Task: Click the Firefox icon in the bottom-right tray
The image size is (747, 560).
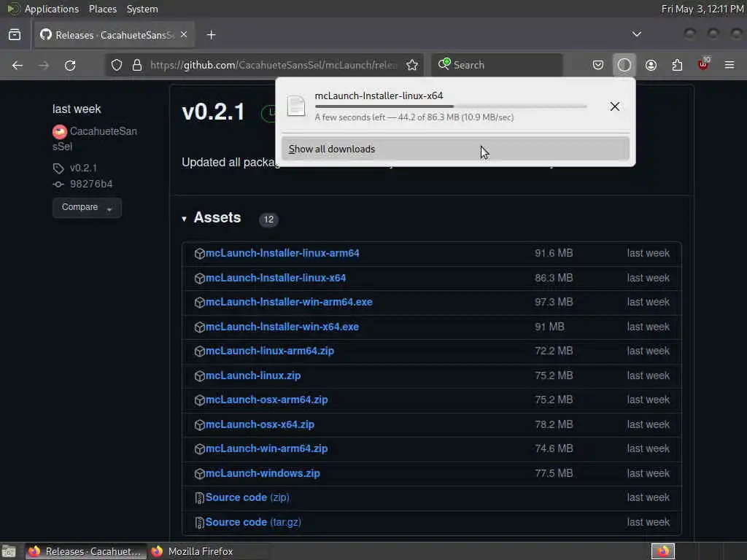Action: click(662, 551)
